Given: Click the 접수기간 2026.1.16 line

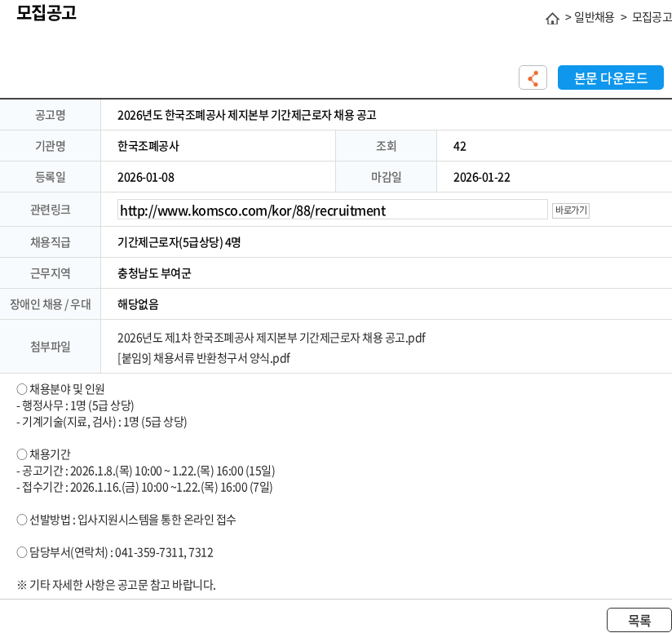Looking at the screenshot, I should click(144, 487).
